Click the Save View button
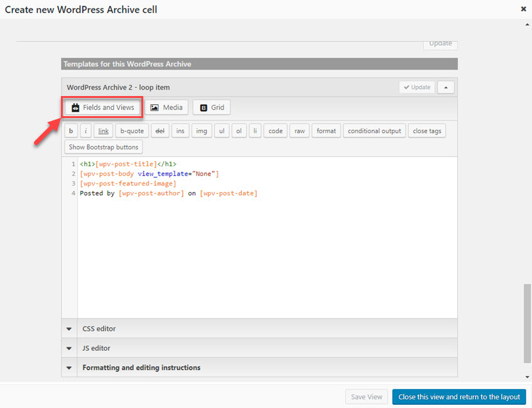532x408 pixels. point(366,397)
